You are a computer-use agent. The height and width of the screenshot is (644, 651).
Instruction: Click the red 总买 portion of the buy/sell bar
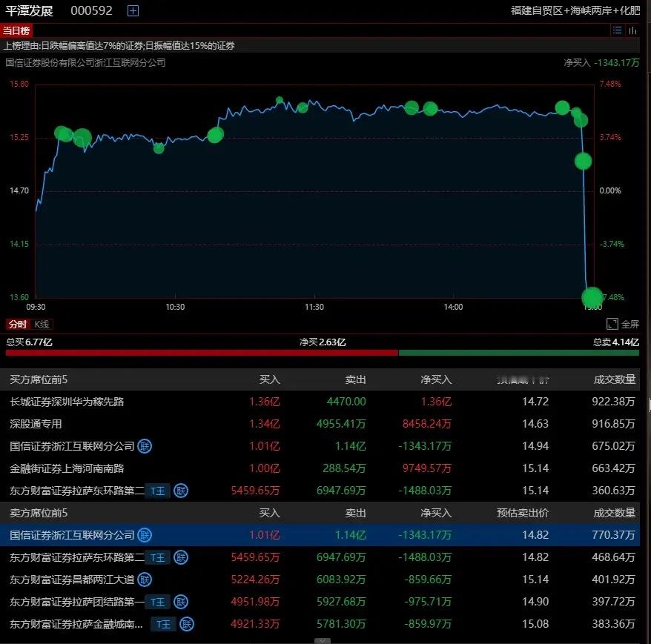[202, 353]
